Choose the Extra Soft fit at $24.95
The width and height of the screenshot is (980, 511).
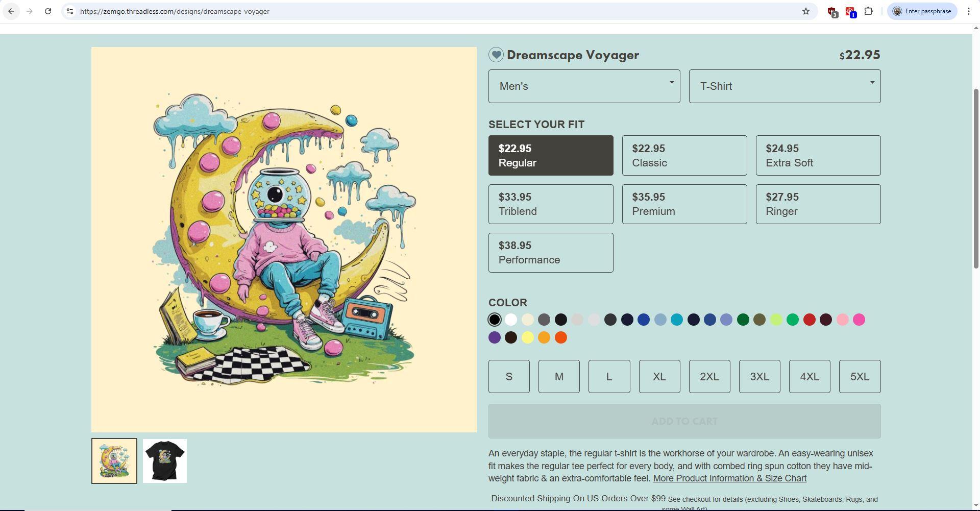point(818,156)
